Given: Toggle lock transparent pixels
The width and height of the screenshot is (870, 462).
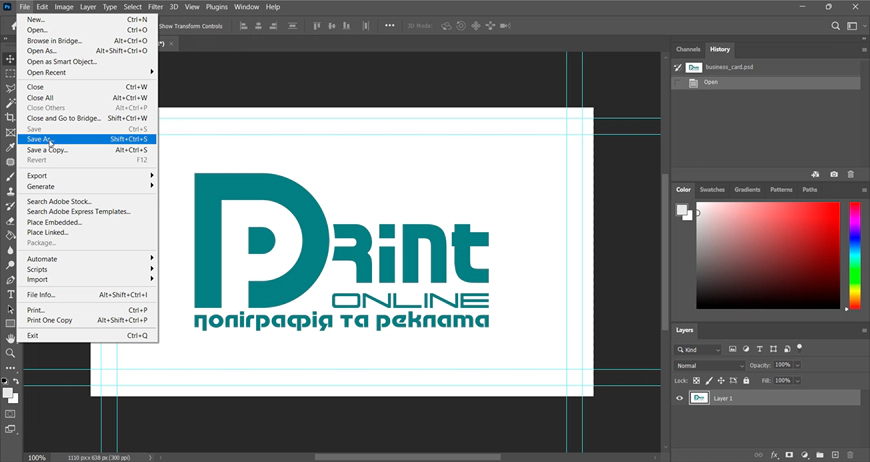Looking at the screenshot, I should pos(696,380).
